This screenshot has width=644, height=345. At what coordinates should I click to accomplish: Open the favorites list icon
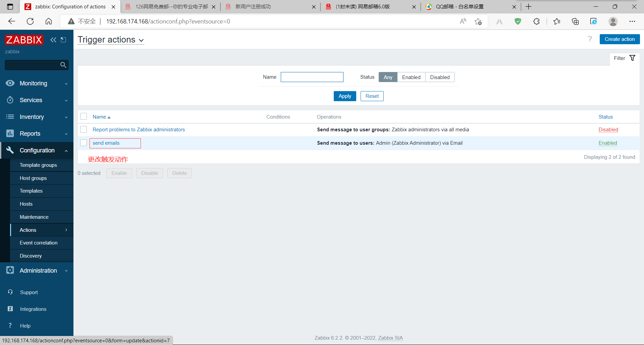tap(557, 21)
